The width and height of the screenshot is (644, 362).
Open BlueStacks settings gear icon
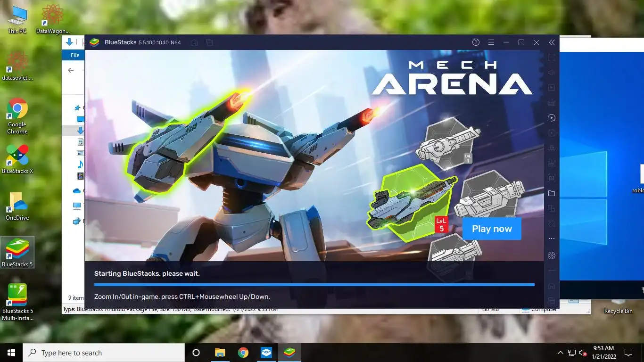552,255
